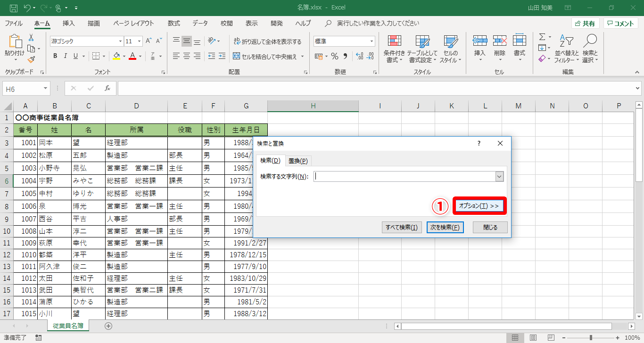Toggle middle vertical alignment
This screenshot has height=343, width=644.
[x=187, y=41]
